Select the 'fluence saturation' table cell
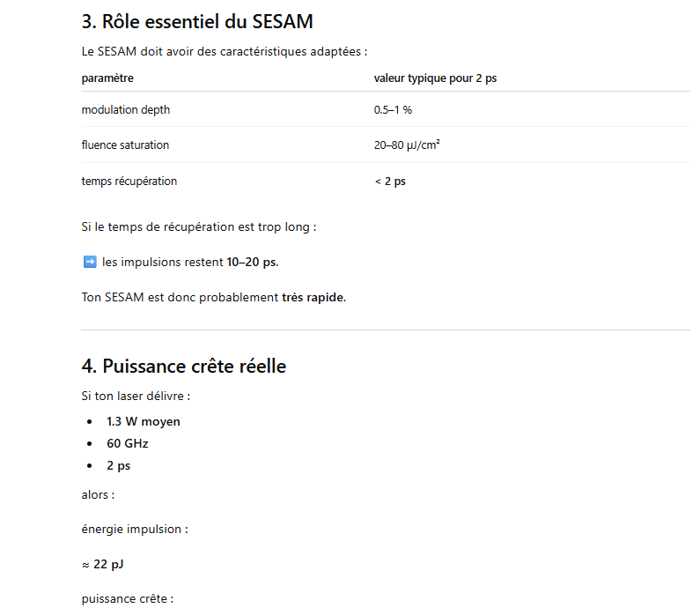 pos(125,145)
